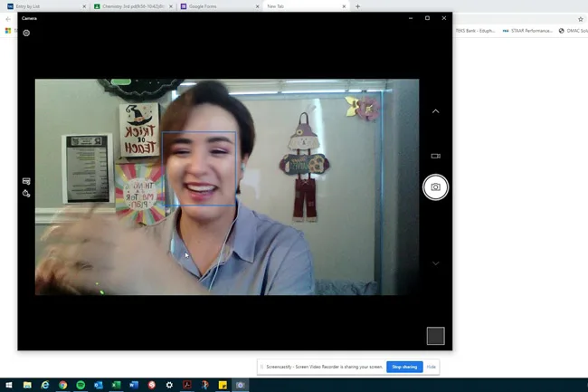
Task: Open the camera roll thumbnail
Action: [x=435, y=336]
